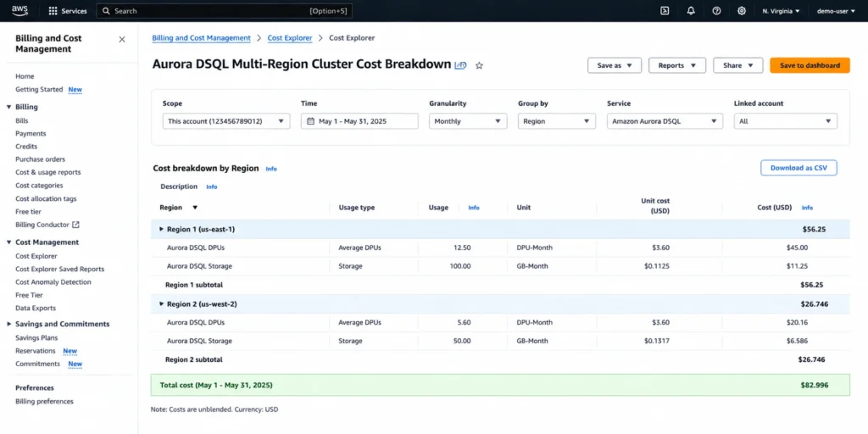Sort by the Region column header

(x=179, y=208)
